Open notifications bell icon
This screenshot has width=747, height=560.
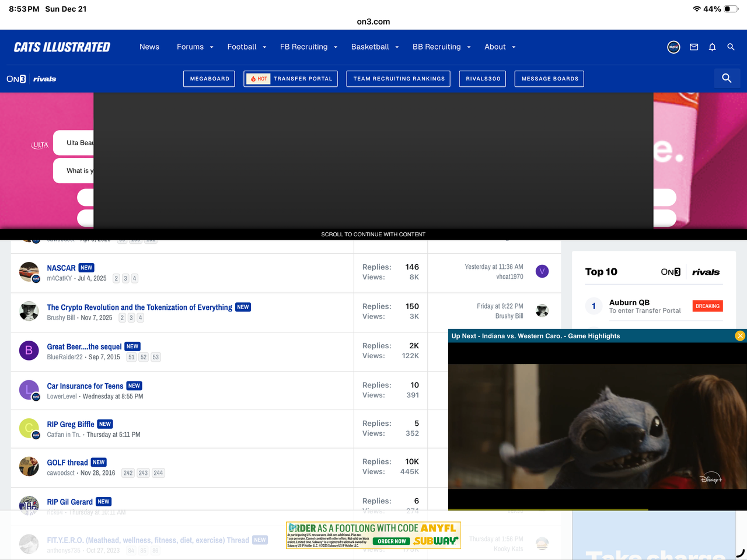point(712,47)
